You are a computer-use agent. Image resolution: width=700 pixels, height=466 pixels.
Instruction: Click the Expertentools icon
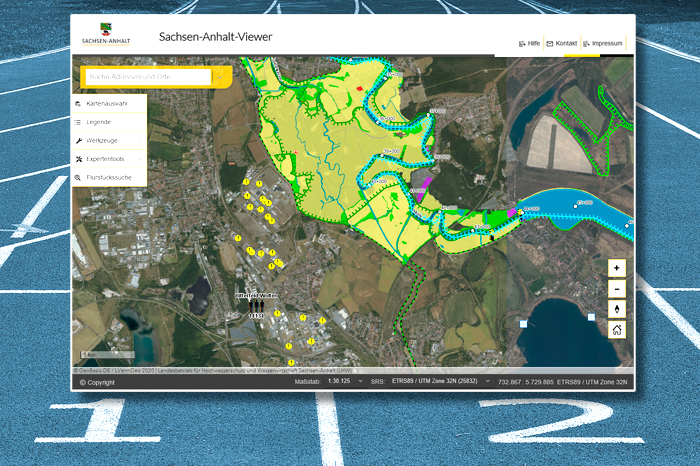pyautogui.click(x=78, y=159)
